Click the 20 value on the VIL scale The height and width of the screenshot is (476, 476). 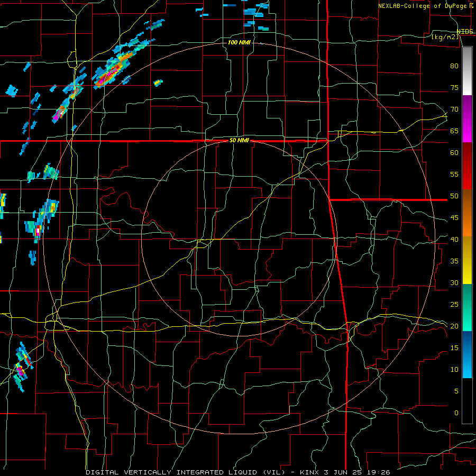(454, 326)
